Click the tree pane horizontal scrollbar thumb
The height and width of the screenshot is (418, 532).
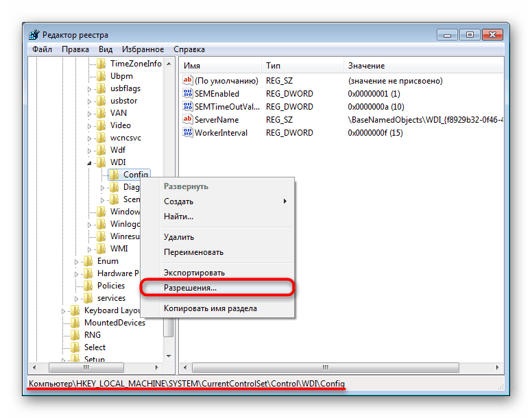[x=86, y=367]
